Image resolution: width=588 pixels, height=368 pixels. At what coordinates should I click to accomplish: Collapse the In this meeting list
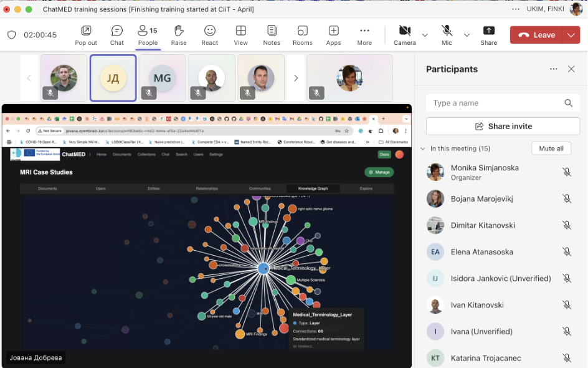[x=424, y=148]
